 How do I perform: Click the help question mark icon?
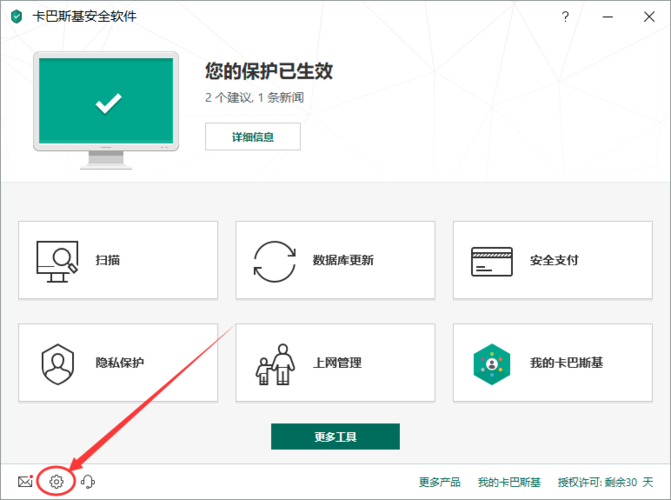(x=565, y=17)
